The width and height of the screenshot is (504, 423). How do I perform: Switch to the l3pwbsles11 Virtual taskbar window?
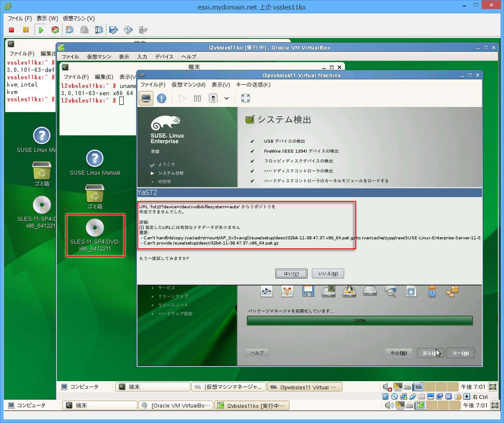tap(305, 387)
